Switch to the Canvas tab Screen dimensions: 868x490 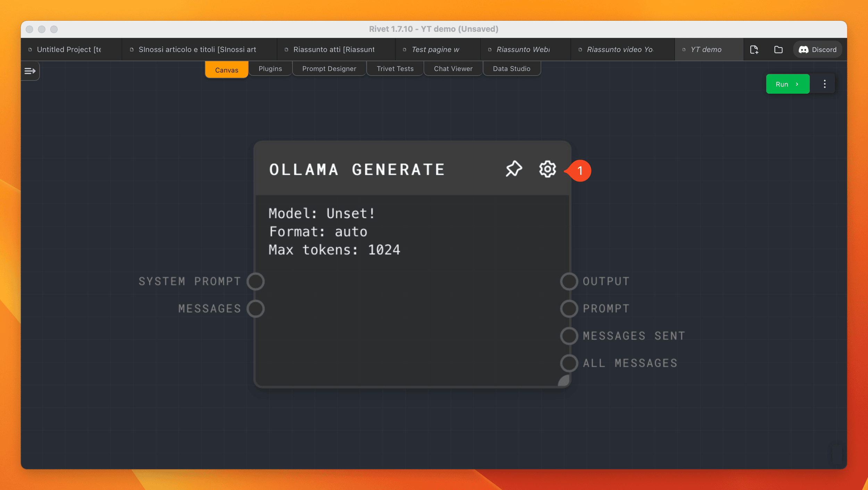coord(226,70)
